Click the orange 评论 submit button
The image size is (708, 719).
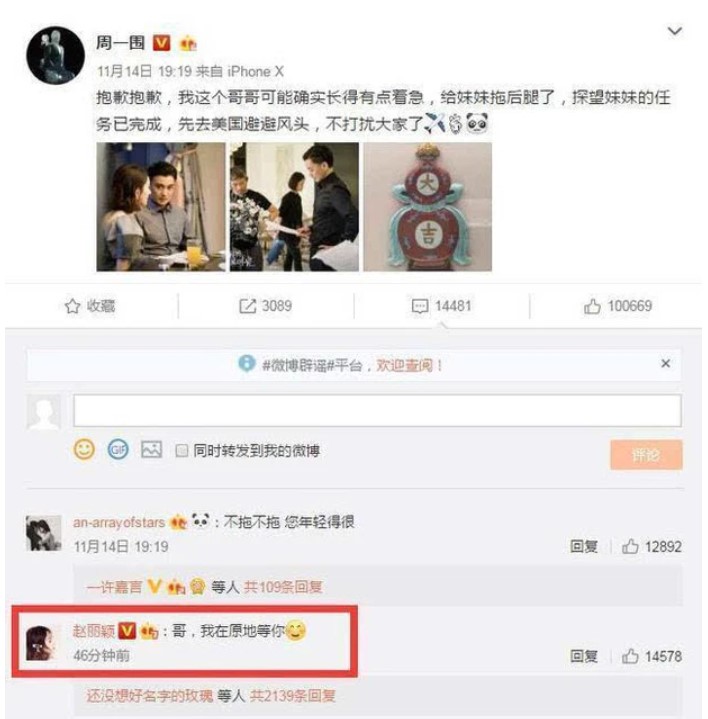(646, 455)
